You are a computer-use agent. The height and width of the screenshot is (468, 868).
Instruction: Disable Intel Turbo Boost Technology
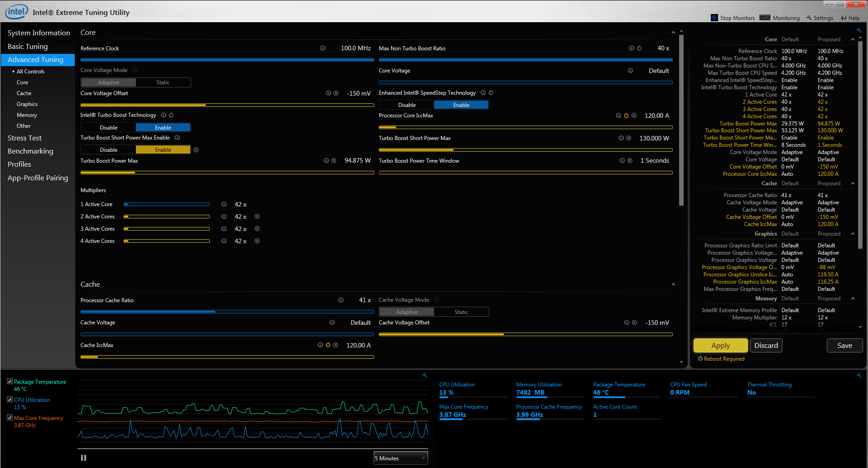click(x=108, y=128)
